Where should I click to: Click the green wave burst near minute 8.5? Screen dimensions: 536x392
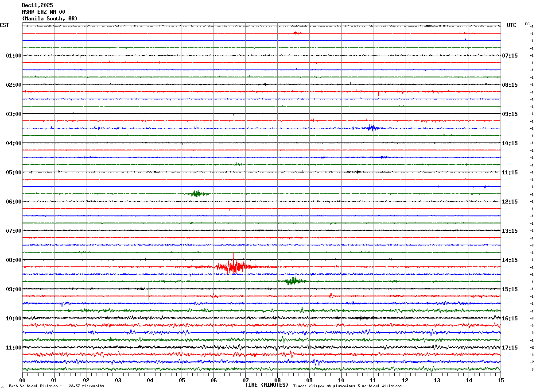(x=292, y=281)
